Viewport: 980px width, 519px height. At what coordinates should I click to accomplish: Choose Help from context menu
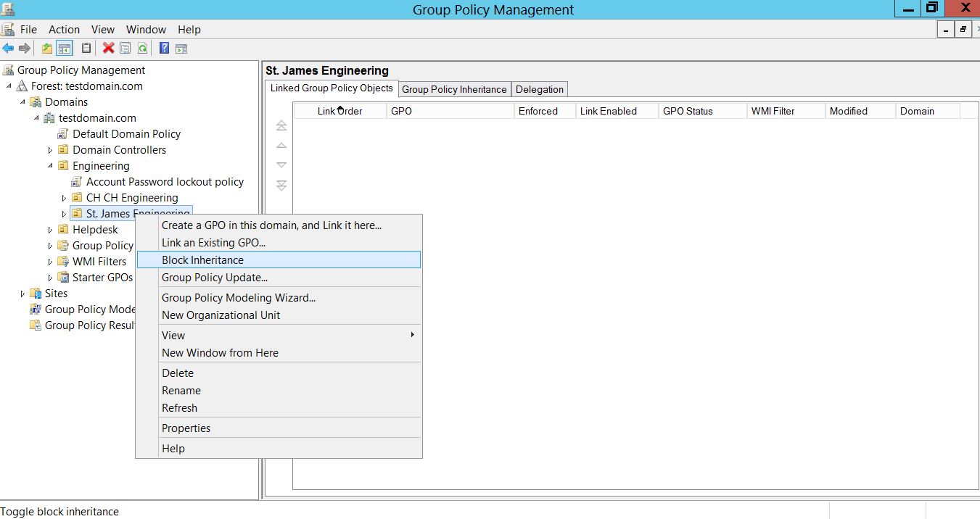tap(279, 449)
